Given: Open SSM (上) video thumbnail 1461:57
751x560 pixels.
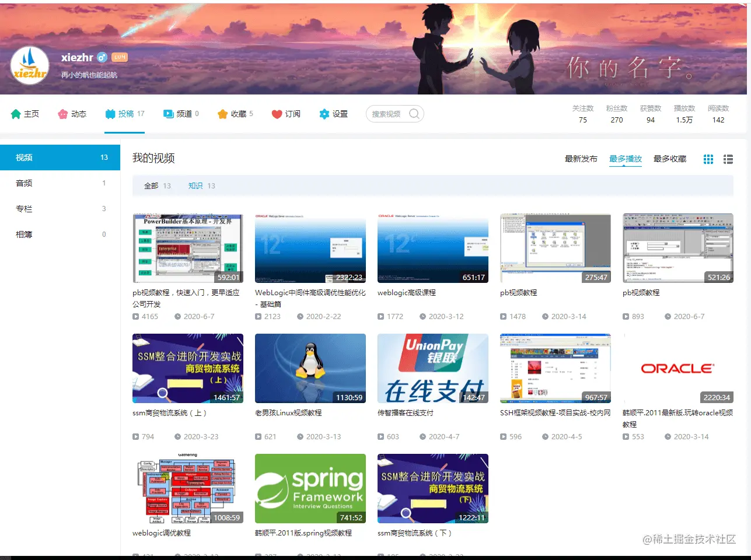Looking at the screenshot, I should tap(188, 369).
